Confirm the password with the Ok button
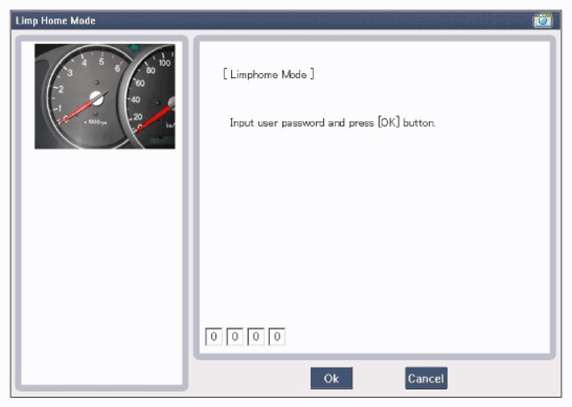The width and height of the screenshot is (572, 407). (331, 378)
